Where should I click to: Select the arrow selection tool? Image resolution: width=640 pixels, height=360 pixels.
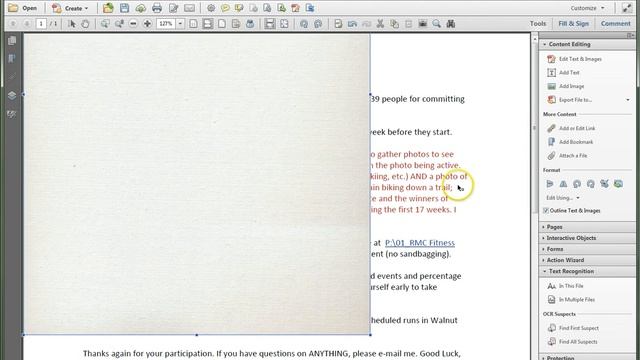click(x=72, y=24)
